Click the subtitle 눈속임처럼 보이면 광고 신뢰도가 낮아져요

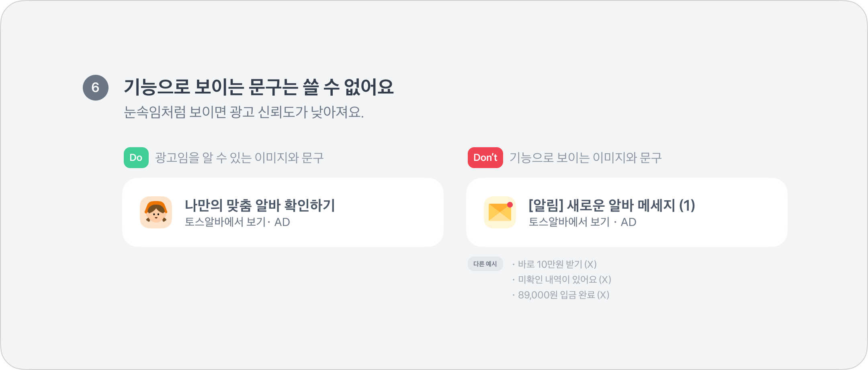(244, 112)
